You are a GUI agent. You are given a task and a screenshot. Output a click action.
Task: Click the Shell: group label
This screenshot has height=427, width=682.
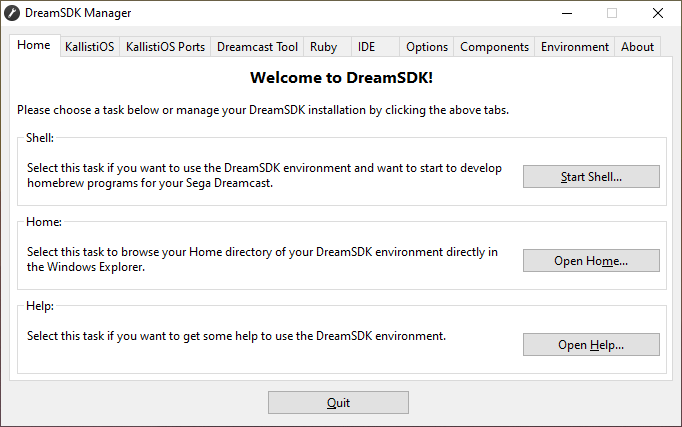[40, 138]
